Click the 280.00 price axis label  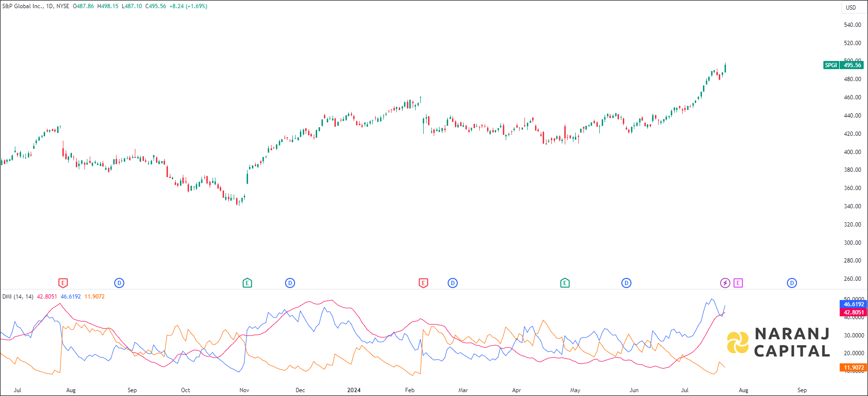tap(853, 261)
